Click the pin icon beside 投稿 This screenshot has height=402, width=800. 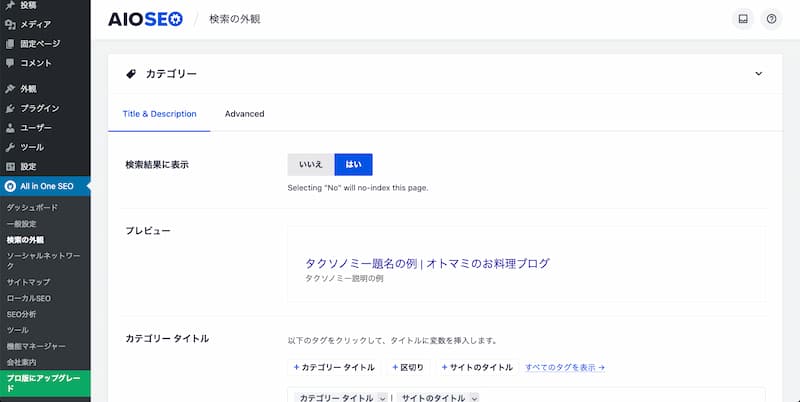coord(10,5)
